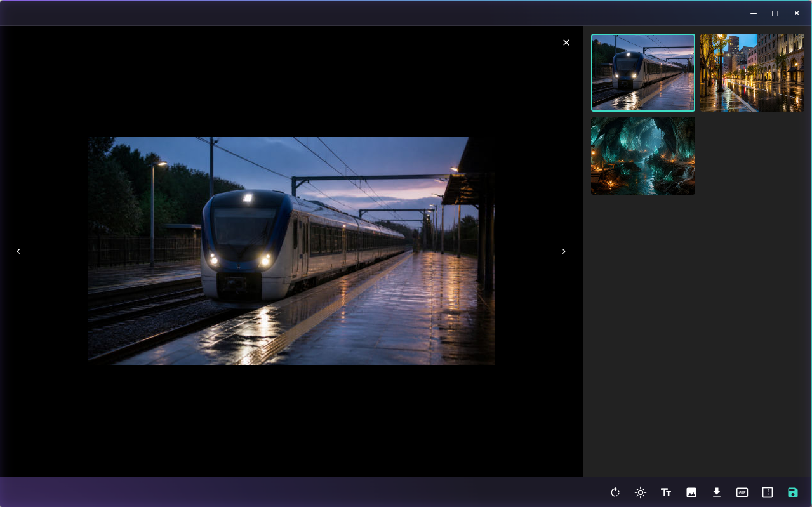Minimize the application window

[754, 13]
